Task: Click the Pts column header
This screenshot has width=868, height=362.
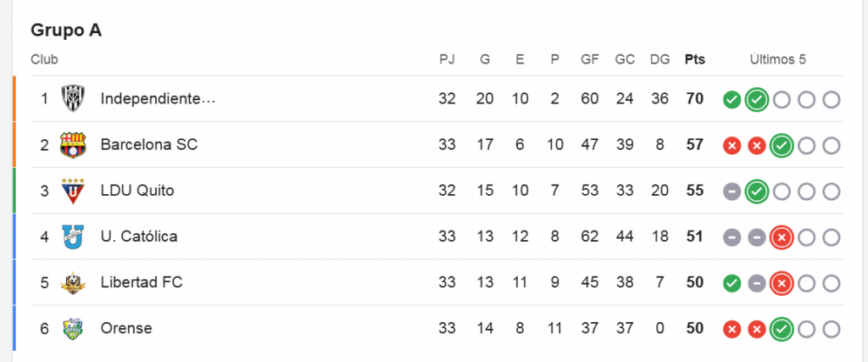Action: [695, 59]
